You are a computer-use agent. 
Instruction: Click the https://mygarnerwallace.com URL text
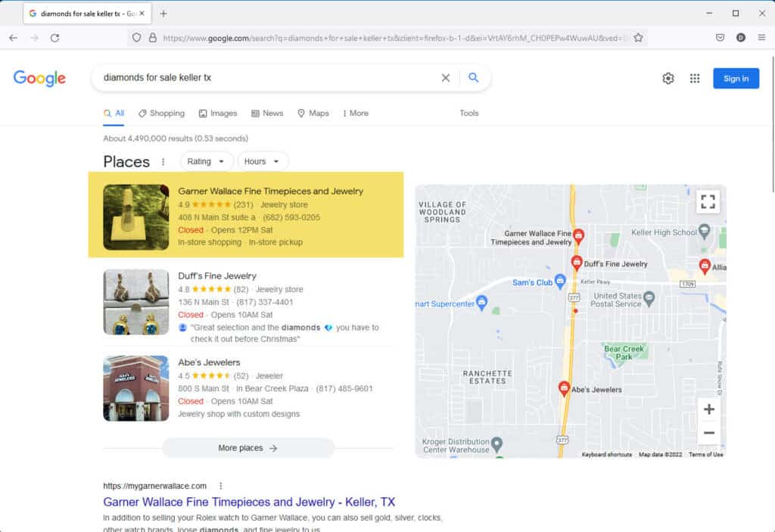point(154,486)
